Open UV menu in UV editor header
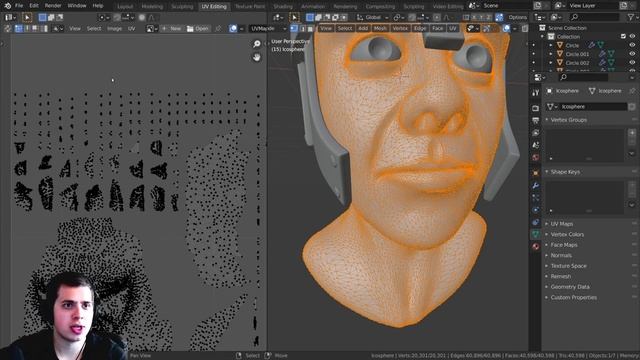640x360 pixels. click(x=131, y=29)
